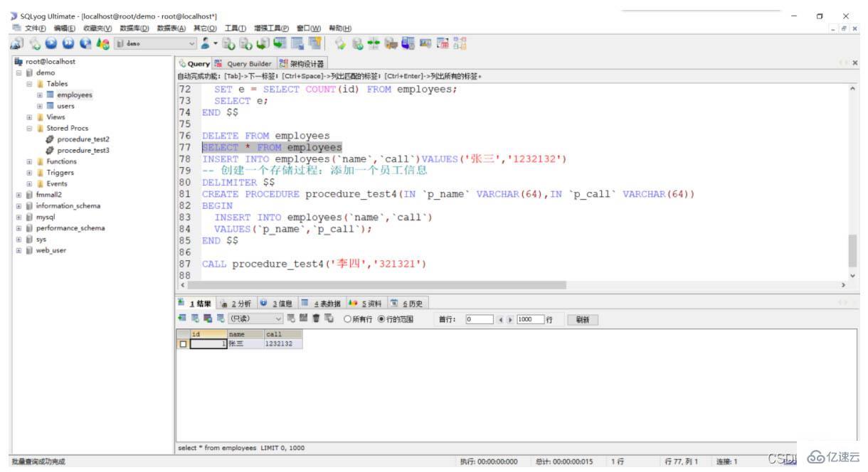Switch to the Query Builder tab
The width and height of the screenshot is (868, 472).
pyautogui.click(x=244, y=64)
